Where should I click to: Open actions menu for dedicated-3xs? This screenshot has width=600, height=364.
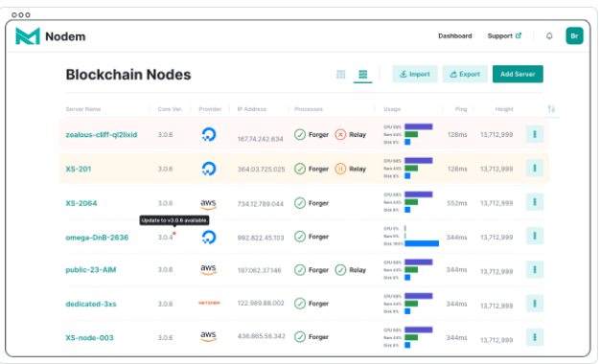pyautogui.click(x=535, y=304)
